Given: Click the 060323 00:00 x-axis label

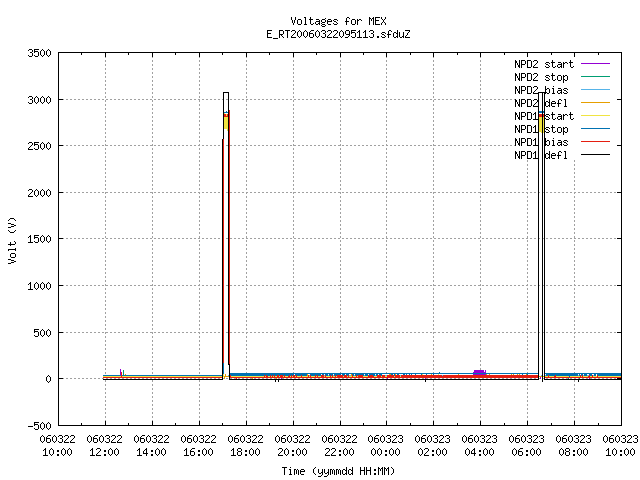Looking at the screenshot, I should tap(386, 446).
